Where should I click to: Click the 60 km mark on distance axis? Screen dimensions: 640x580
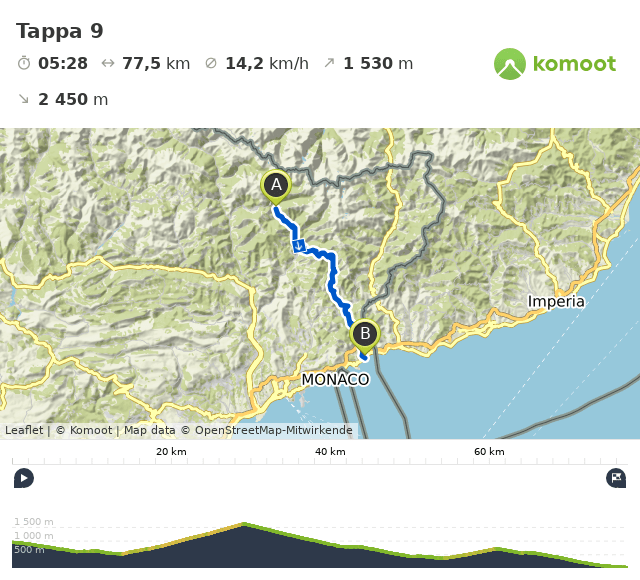click(489, 452)
